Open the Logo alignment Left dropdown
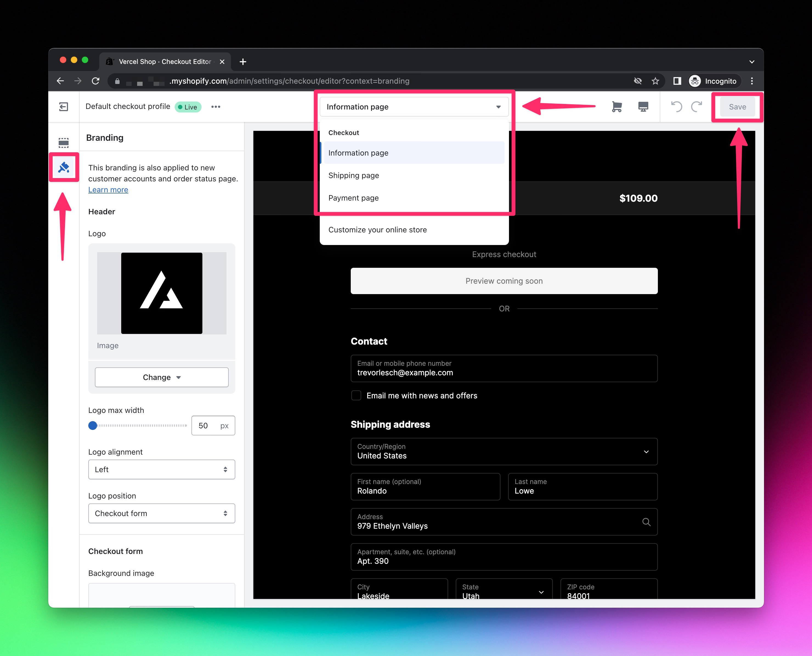Screen dimensions: 812x656 (162, 469)
